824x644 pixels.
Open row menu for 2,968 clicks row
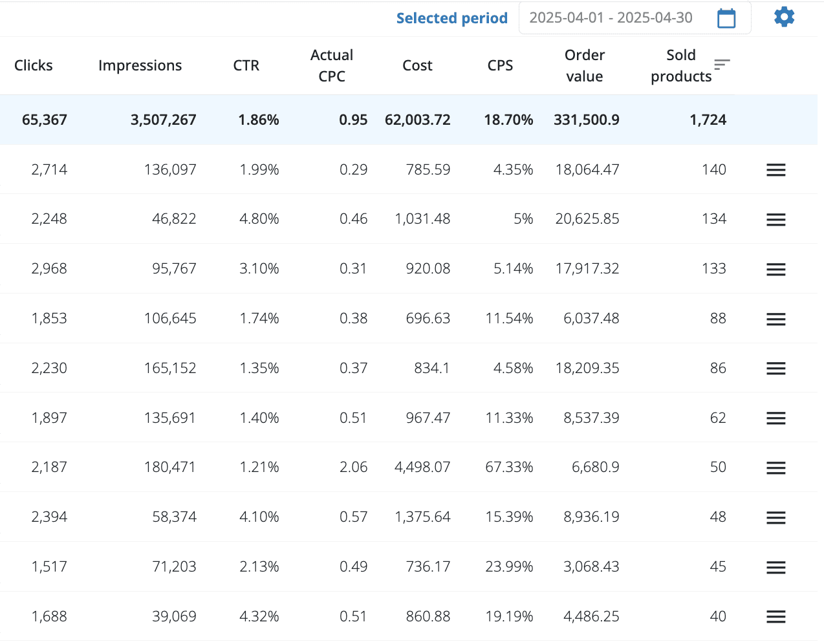(775, 270)
